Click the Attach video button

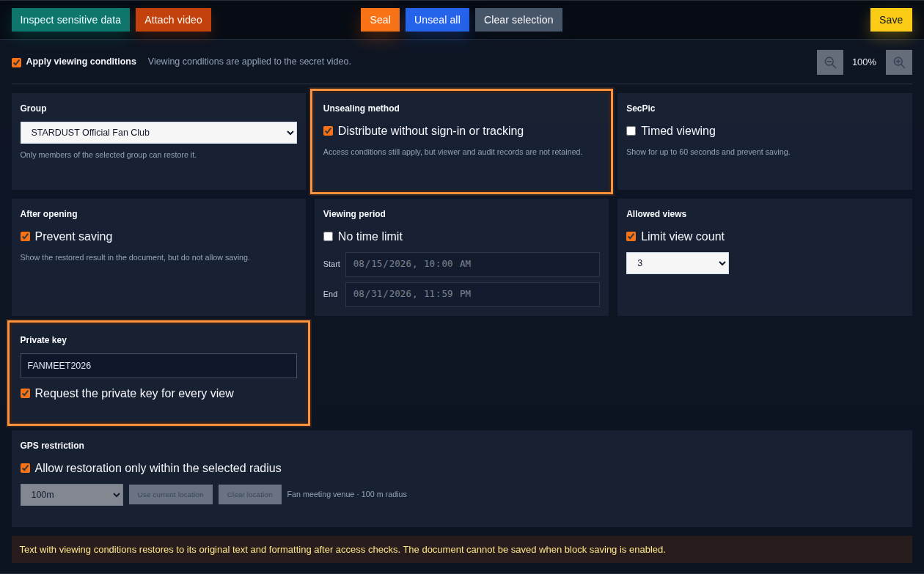[x=173, y=20]
